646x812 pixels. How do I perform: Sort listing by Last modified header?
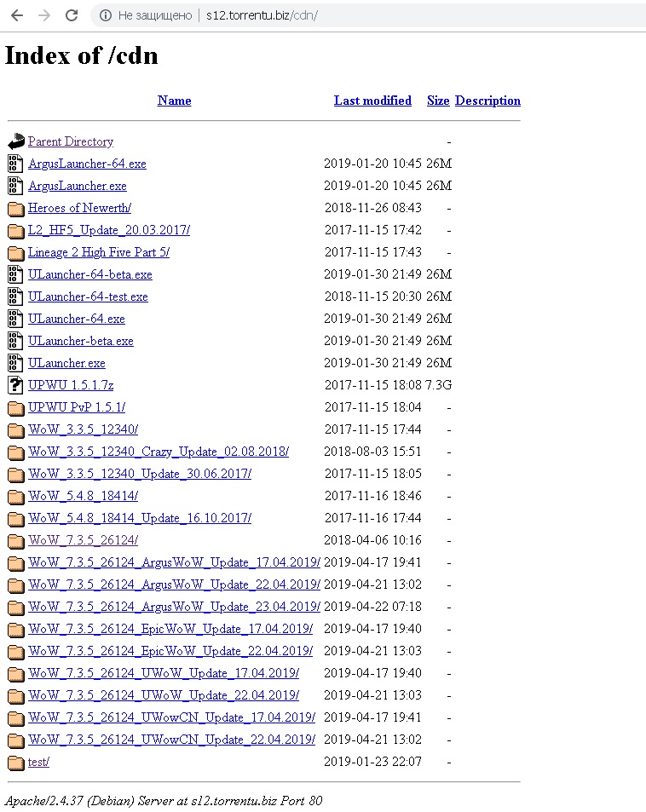pyautogui.click(x=372, y=101)
